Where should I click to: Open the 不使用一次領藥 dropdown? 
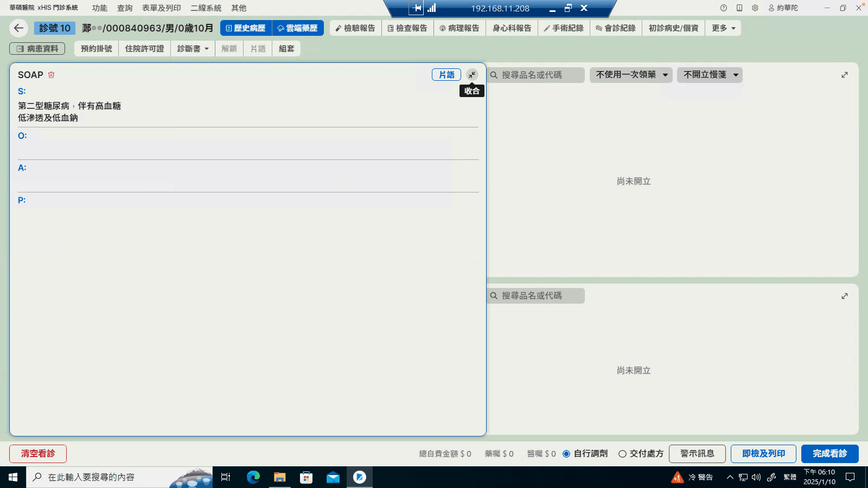point(631,75)
